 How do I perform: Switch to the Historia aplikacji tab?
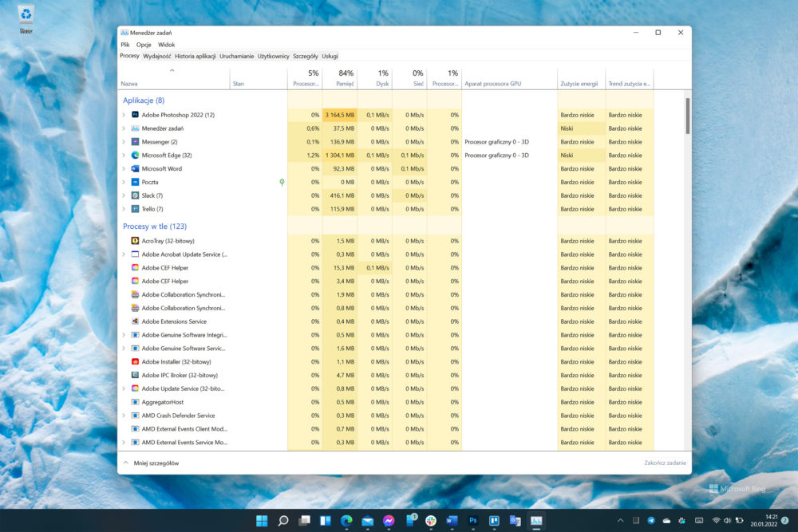click(x=196, y=56)
